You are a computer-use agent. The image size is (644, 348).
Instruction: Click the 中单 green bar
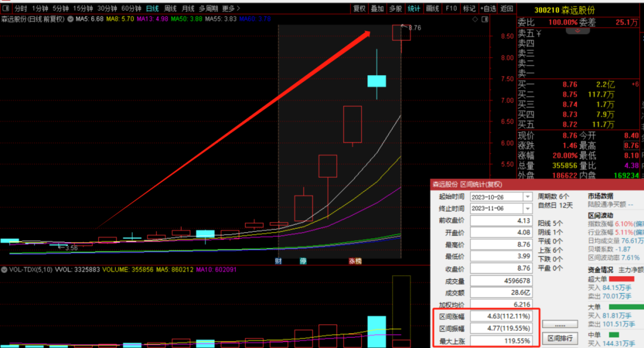tap(614, 335)
